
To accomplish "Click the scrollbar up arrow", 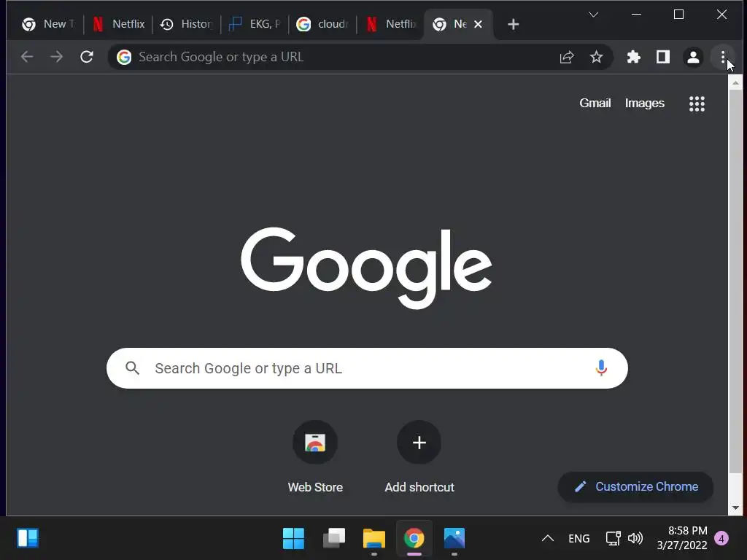I will [x=735, y=83].
